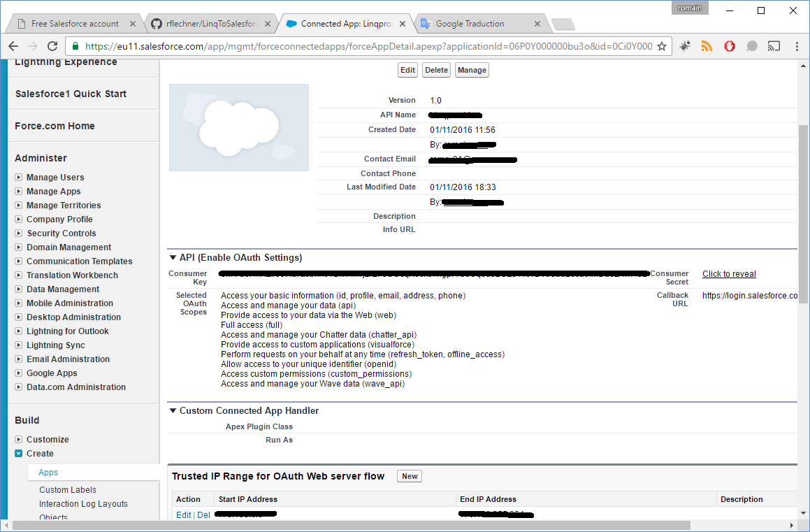Click the Manage button
Screen dimensions: 810x532
472,70
